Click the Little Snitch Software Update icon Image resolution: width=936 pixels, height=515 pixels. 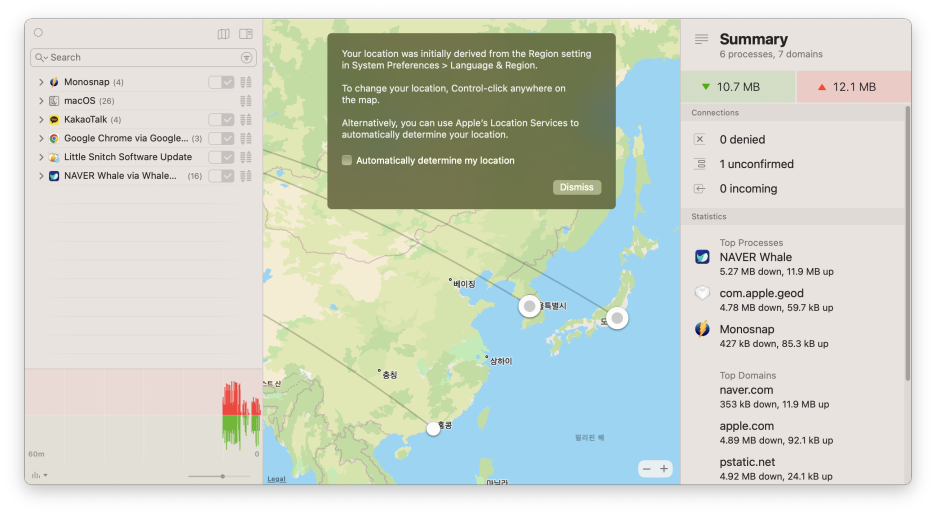click(x=54, y=157)
